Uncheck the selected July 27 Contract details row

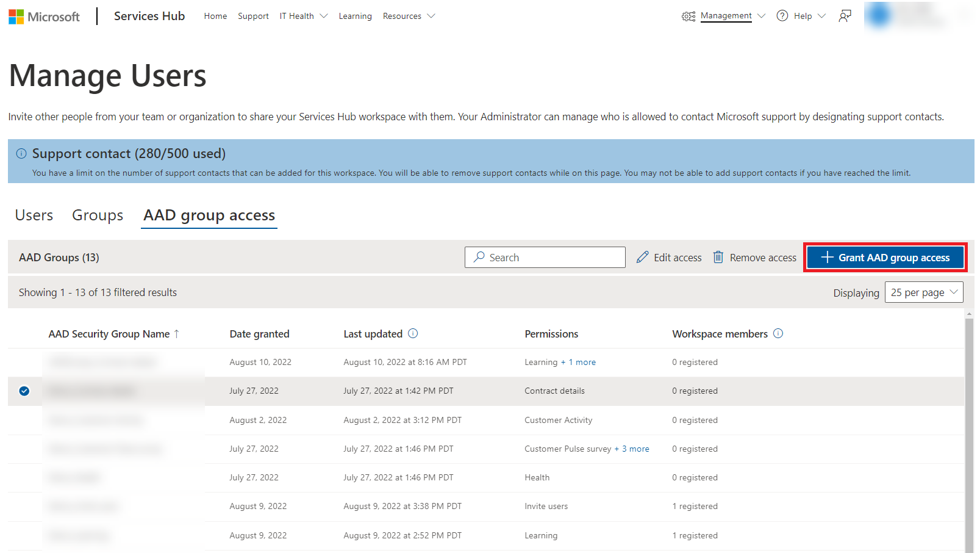(24, 391)
